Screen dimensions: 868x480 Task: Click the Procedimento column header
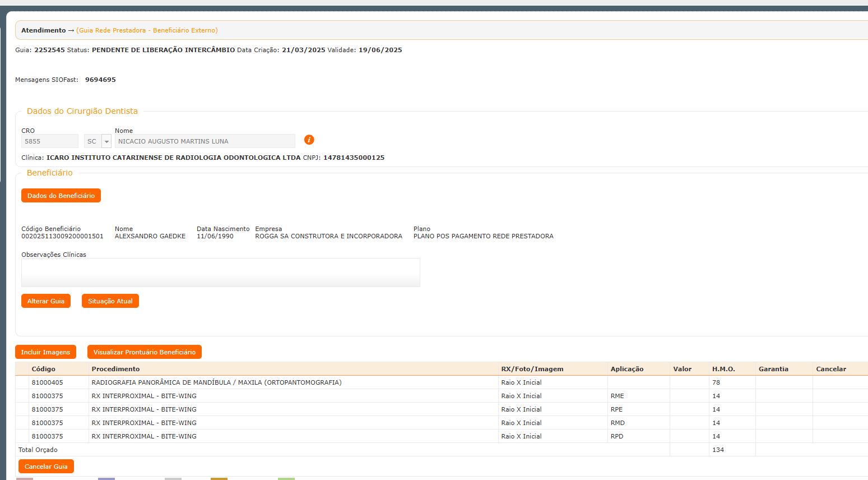115,369
